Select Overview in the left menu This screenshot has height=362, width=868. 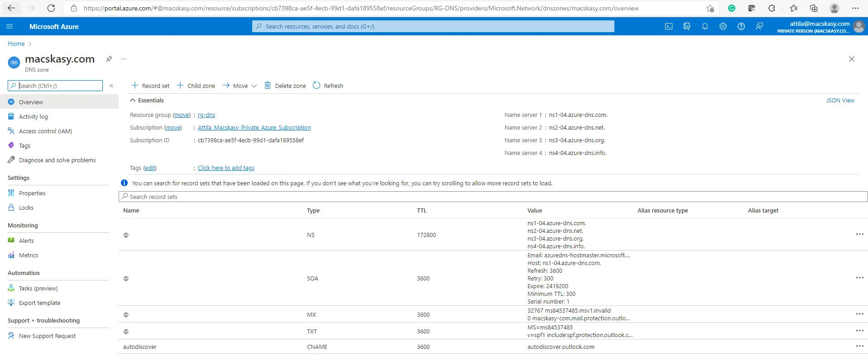(x=59, y=102)
